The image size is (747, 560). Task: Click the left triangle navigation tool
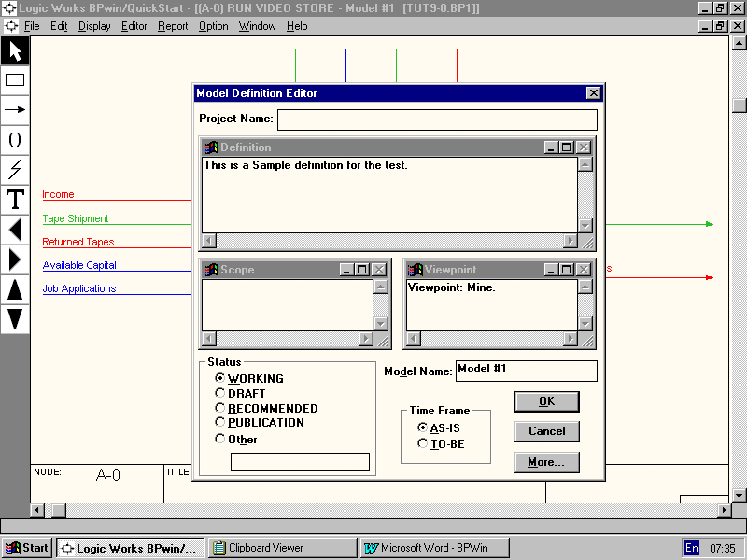15,230
